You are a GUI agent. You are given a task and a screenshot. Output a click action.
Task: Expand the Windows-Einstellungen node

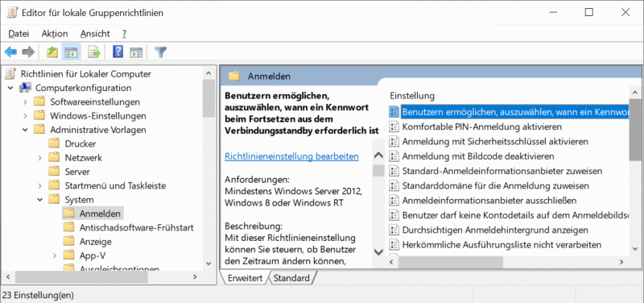pos(26,116)
